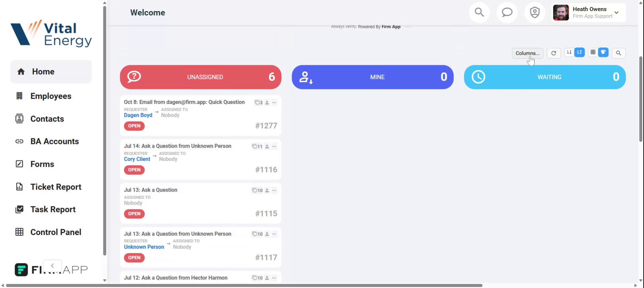Open more options for ticket #1277
The width and height of the screenshot is (644, 288).
click(274, 102)
